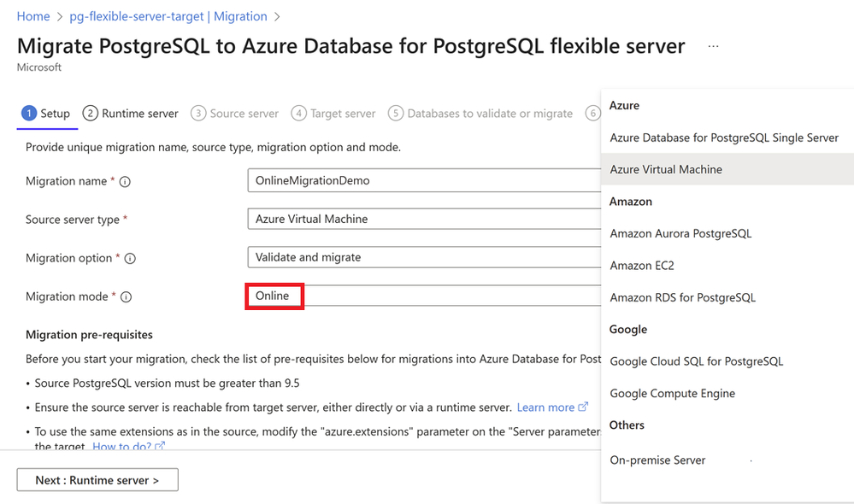The height and width of the screenshot is (504, 854).
Task: Click the info icon beside Migration option
Action: tap(131, 259)
